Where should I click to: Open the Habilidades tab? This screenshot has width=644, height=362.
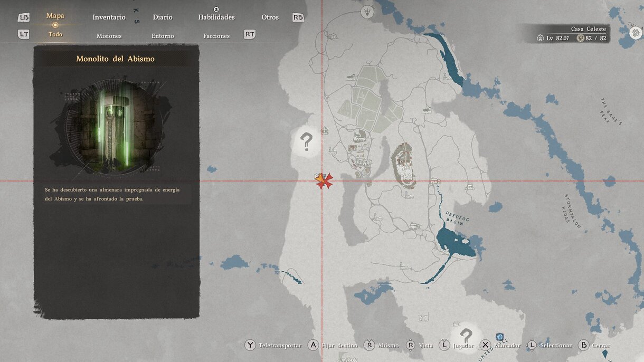216,17
